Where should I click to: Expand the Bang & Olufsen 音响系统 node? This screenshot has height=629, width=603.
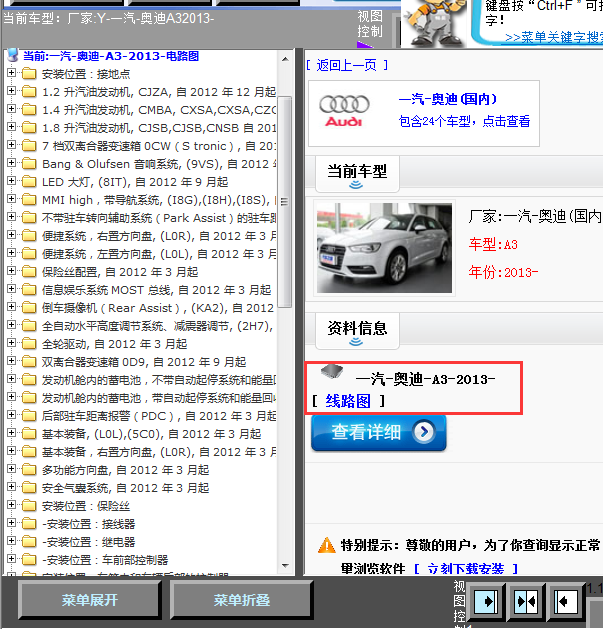(11, 163)
